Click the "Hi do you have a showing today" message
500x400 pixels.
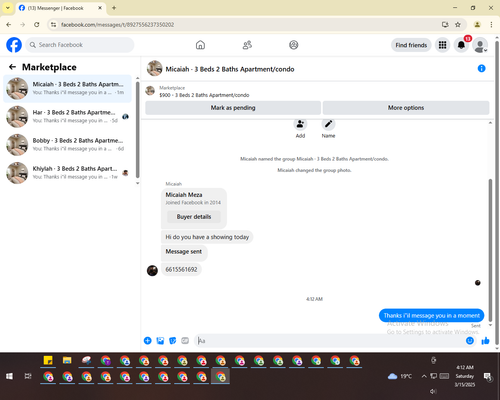pos(207,237)
